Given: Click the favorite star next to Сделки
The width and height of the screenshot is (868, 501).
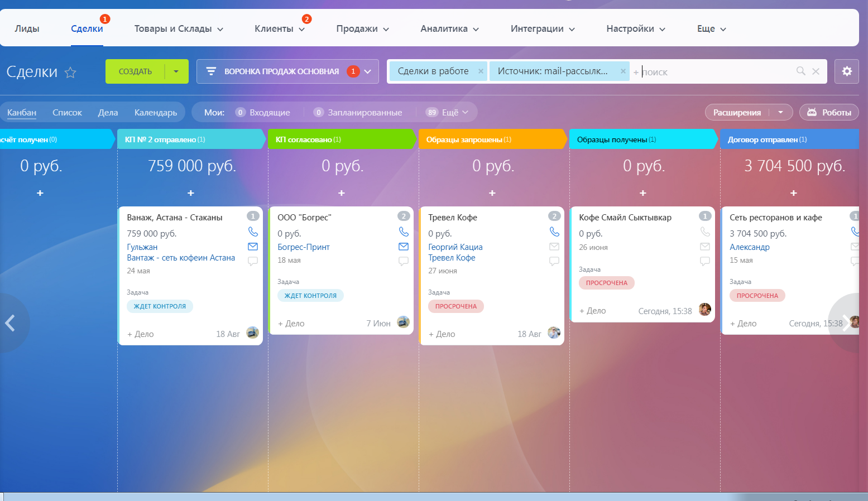Looking at the screenshot, I should pyautogui.click(x=70, y=72).
